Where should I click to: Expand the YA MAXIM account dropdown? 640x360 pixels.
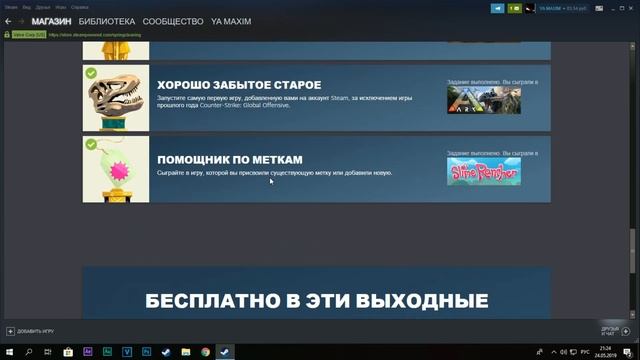562,8
